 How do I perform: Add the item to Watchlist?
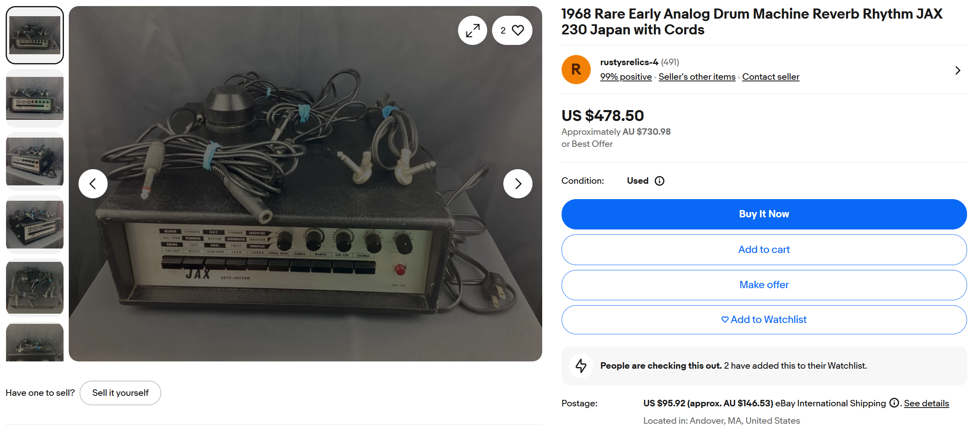tap(764, 320)
